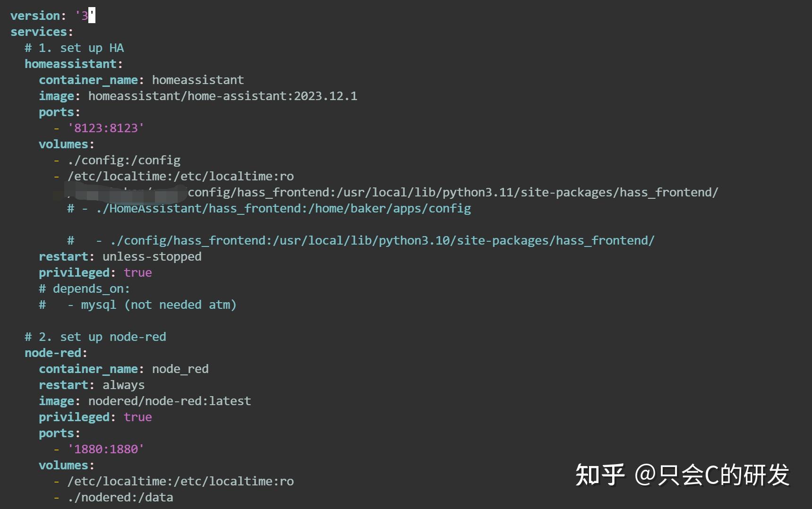Place cursor on the "services" key
812x509 pixels.
pos(38,32)
